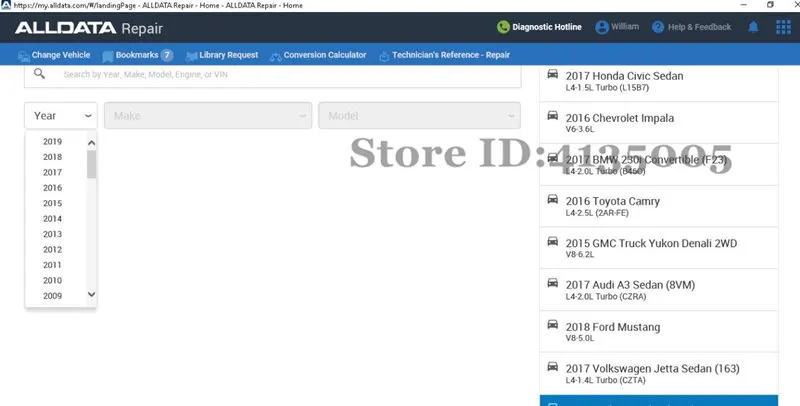Click the Year dropdown chevron arrow

tap(88, 116)
